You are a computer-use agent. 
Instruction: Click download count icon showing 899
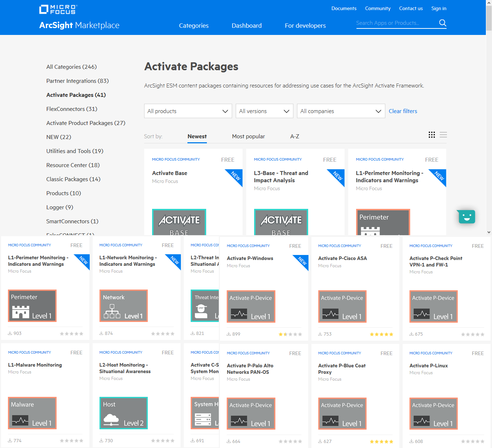[x=229, y=334]
